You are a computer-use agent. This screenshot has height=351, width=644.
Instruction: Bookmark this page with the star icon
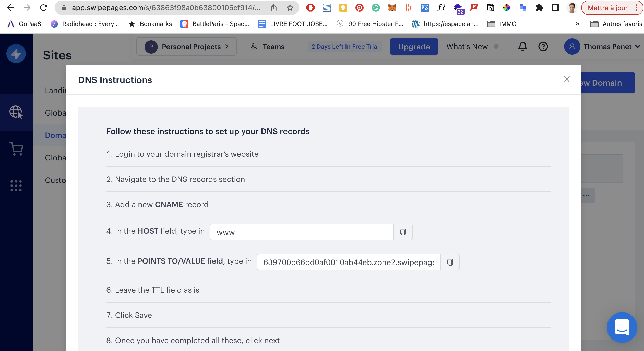tap(290, 8)
